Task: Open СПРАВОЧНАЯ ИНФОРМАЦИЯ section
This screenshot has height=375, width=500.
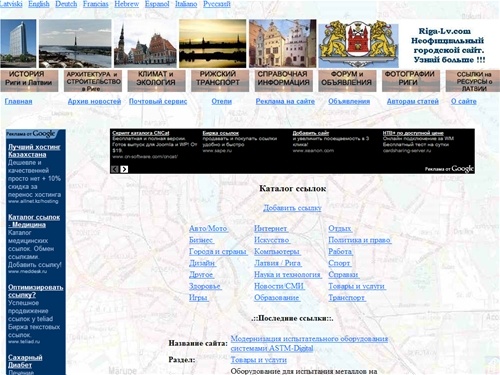Action: pos(284,81)
